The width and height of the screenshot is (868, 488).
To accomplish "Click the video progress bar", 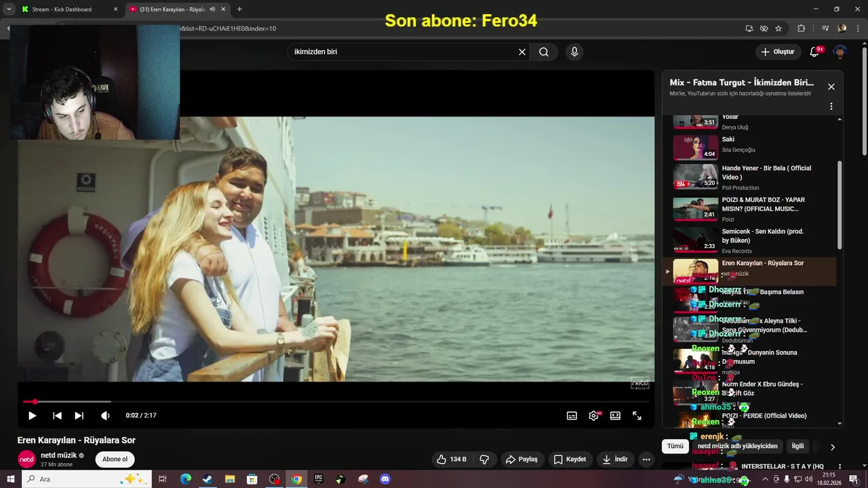I will coord(336,402).
